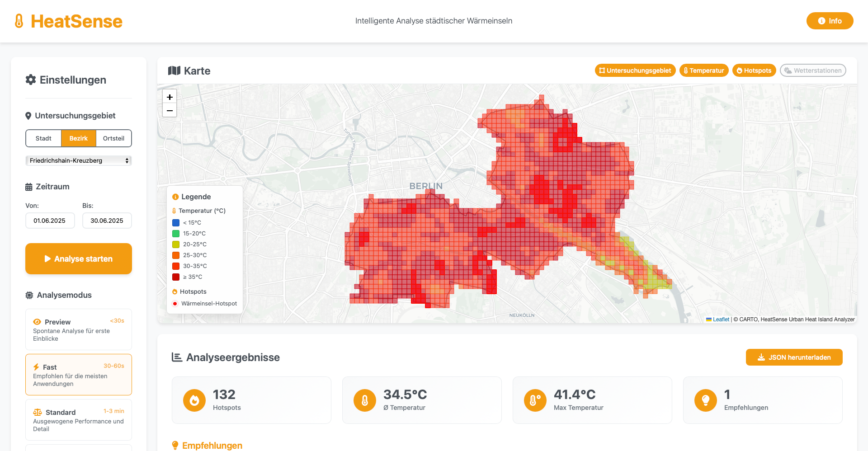Click the HeatSense thermometer logo
This screenshot has height=451, width=868.
[19, 21]
